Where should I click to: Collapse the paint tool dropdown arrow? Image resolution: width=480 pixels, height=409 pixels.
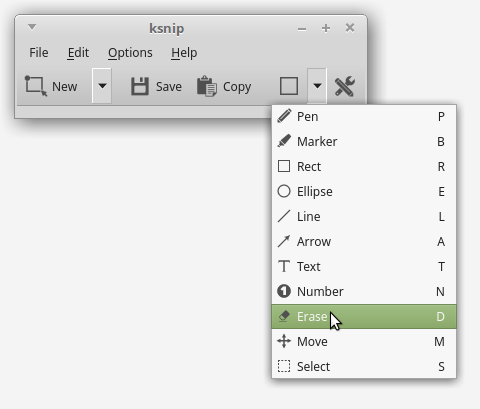click(317, 86)
